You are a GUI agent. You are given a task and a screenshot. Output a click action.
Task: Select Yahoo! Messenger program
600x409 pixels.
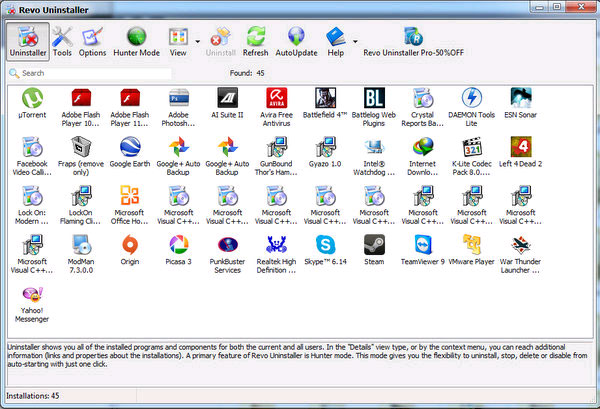point(35,299)
